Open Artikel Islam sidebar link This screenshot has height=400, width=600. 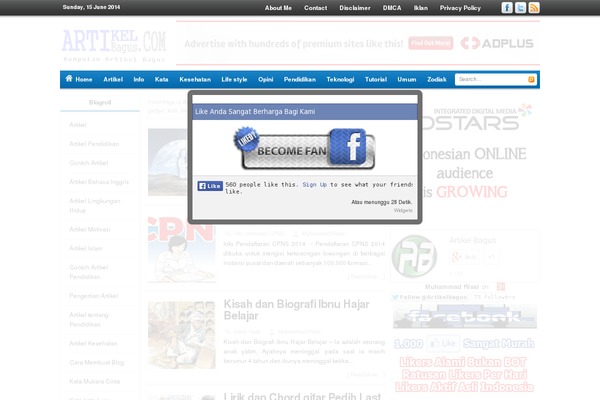pos(86,248)
